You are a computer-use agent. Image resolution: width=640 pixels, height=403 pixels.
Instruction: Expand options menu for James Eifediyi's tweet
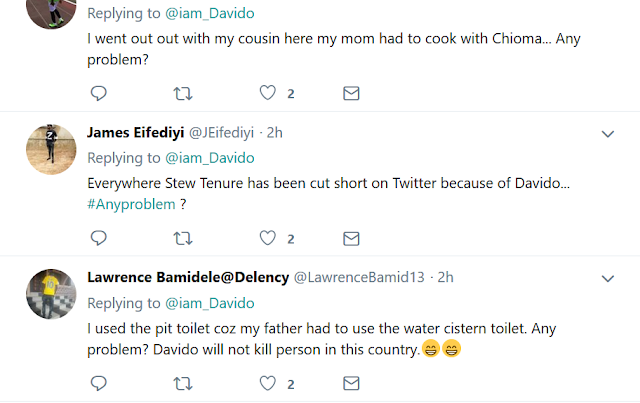[606, 133]
